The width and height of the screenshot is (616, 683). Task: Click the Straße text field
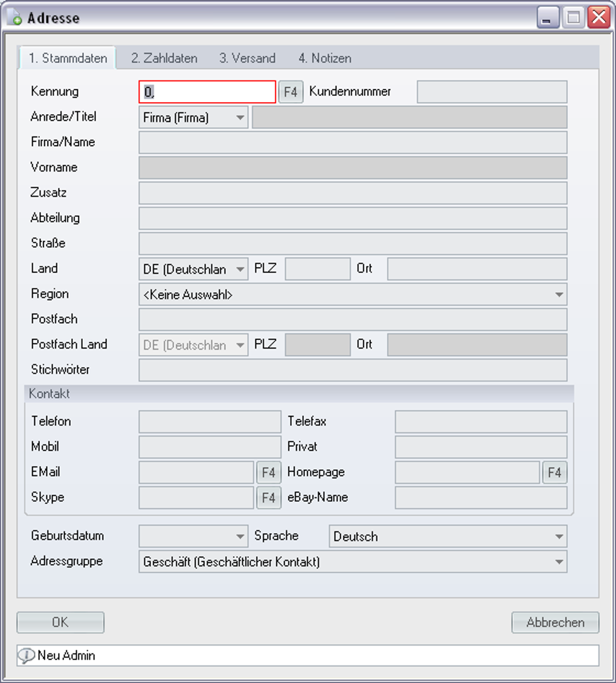click(x=353, y=244)
